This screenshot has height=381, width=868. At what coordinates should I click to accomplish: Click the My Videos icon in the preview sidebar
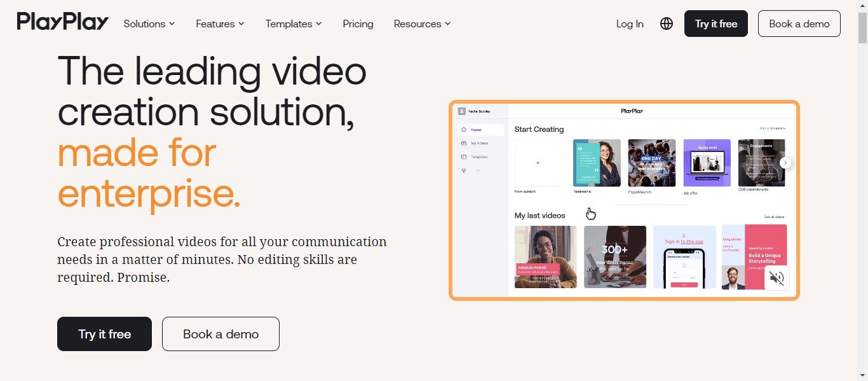tap(464, 143)
